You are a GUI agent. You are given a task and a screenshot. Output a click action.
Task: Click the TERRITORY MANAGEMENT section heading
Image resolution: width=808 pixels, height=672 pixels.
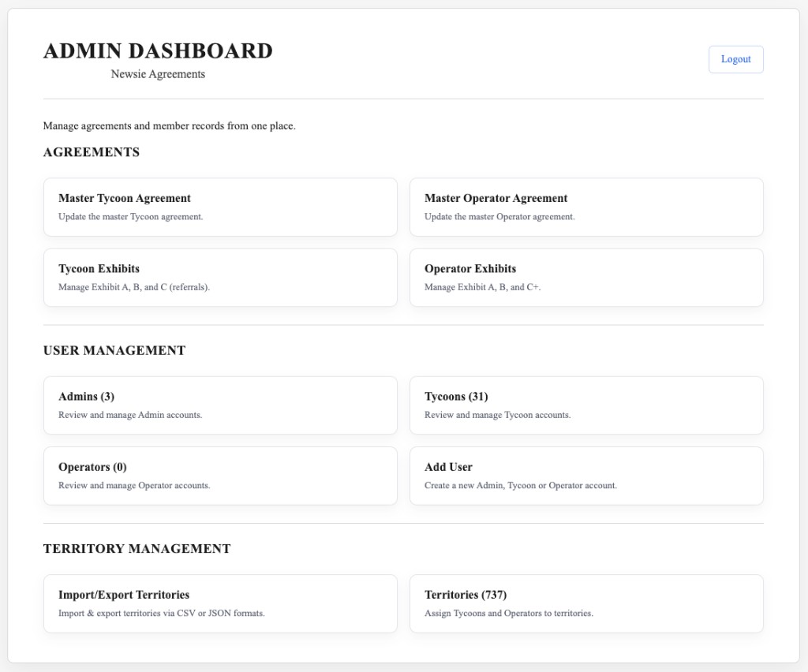pos(137,548)
